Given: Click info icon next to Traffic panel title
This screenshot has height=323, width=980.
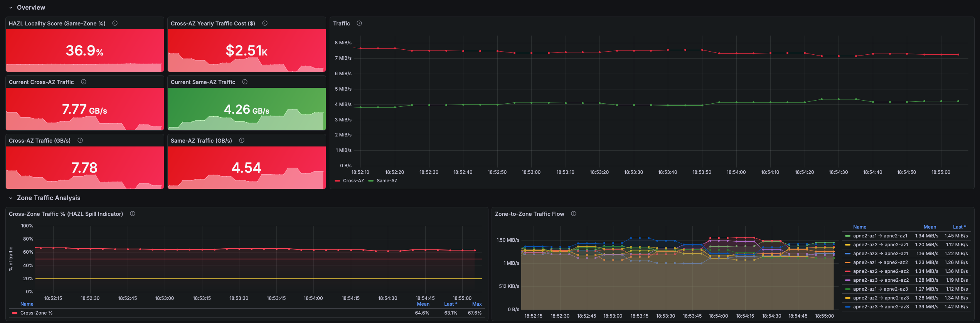Looking at the screenshot, I should [359, 23].
